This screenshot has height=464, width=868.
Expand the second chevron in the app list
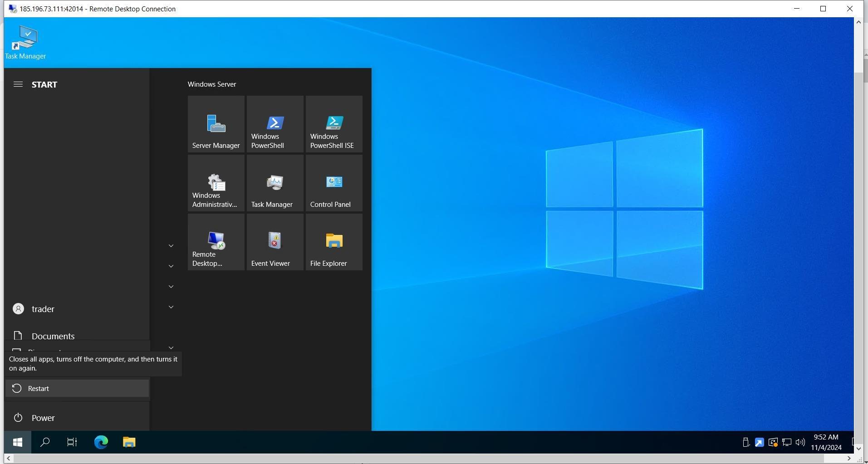coord(171,266)
